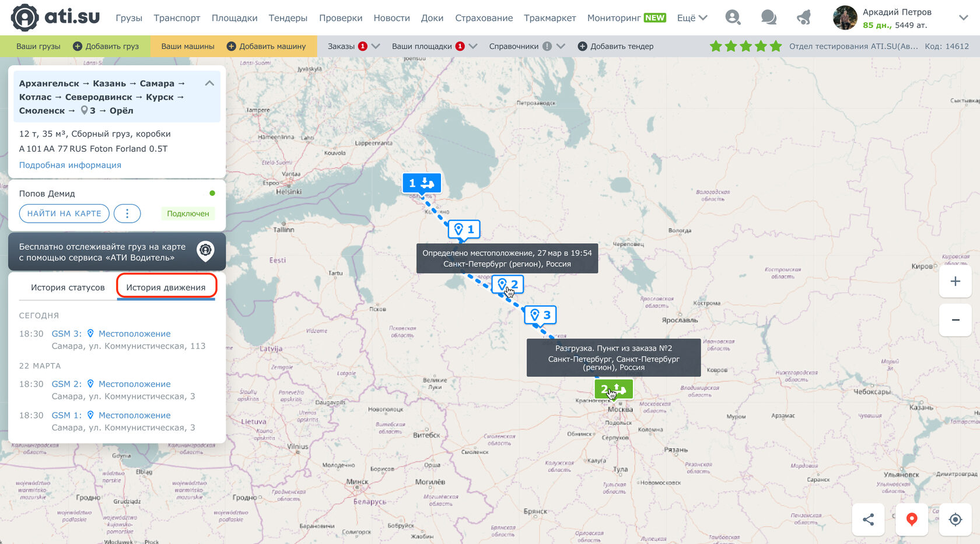Click Добавить груз button

click(x=106, y=46)
